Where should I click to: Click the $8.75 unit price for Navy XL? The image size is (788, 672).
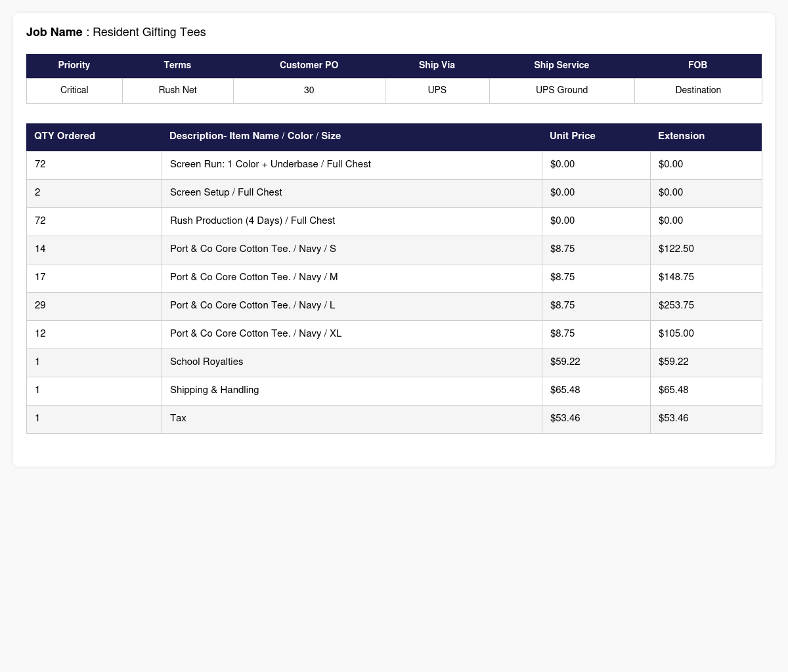[596, 334]
